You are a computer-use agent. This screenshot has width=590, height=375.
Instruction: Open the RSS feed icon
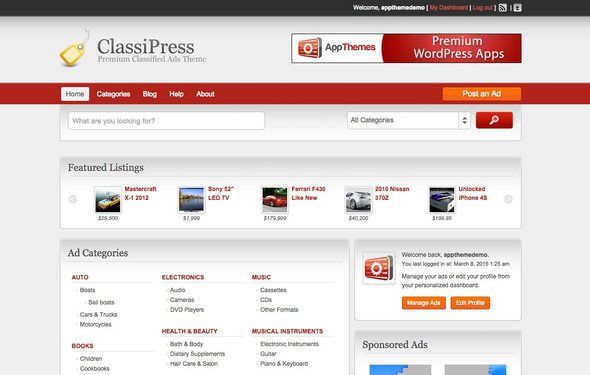(x=502, y=8)
